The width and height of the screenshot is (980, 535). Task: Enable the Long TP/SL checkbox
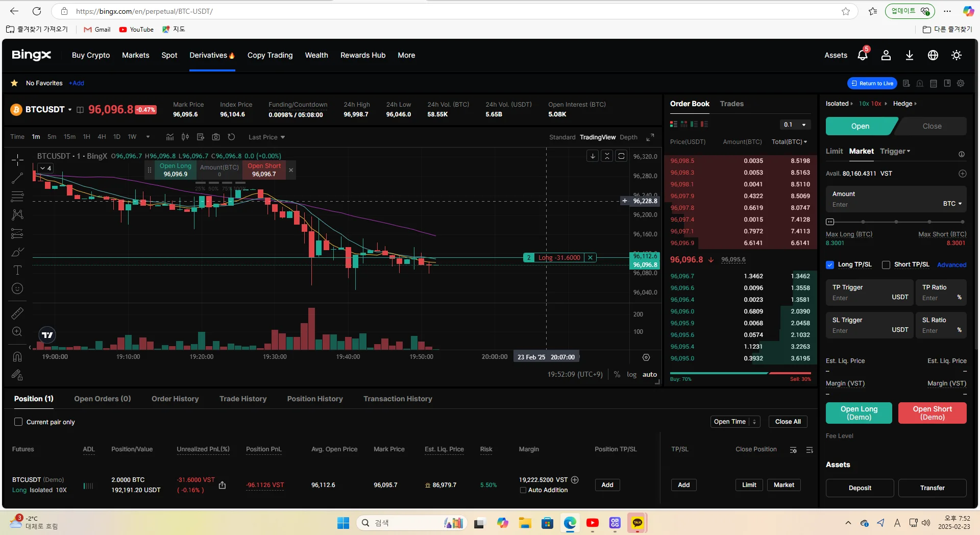[830, 264]
